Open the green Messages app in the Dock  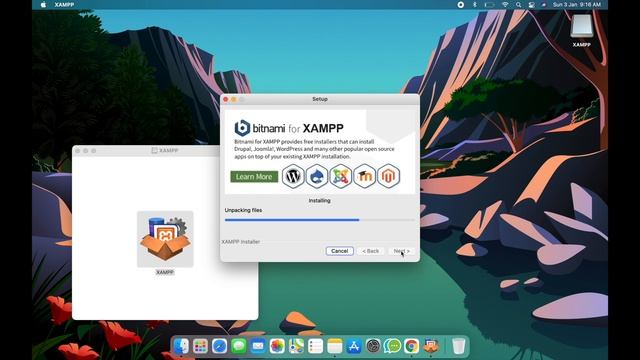(239, 346)
